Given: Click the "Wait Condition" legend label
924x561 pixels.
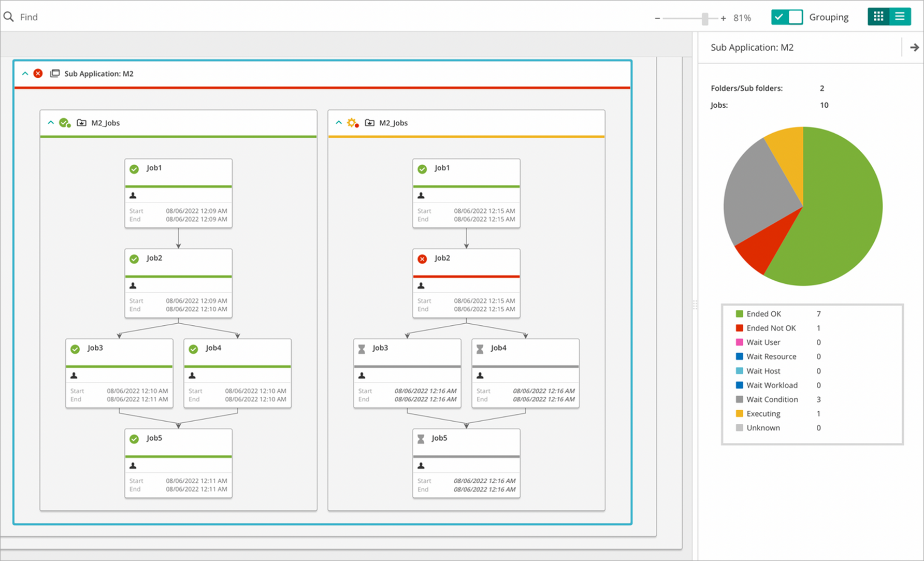Looking at the screenshot, I should [772, 399].
